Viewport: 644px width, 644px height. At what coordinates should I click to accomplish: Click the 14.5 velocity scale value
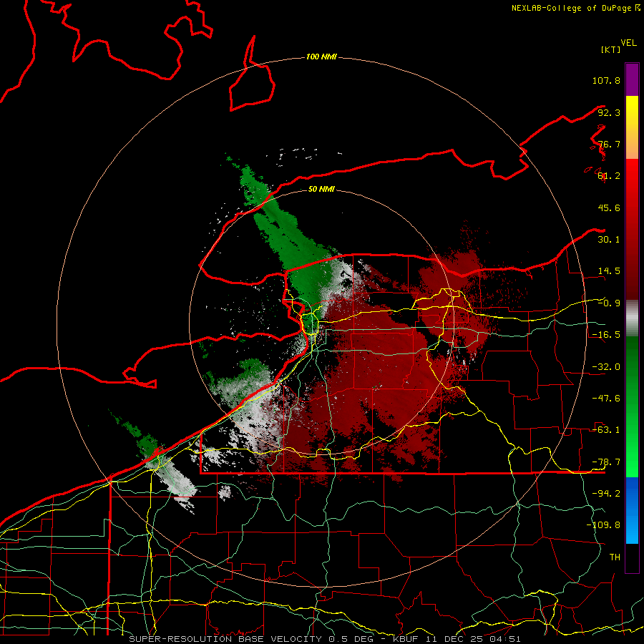pos(609,271)
